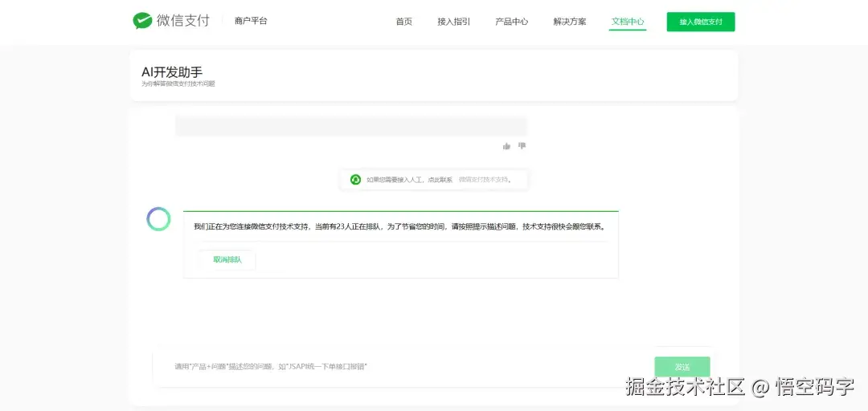Click the circular AI assistant avatar
Image resolution: width=868 pixels, height=411 pixels.
(x=158, y=219)
